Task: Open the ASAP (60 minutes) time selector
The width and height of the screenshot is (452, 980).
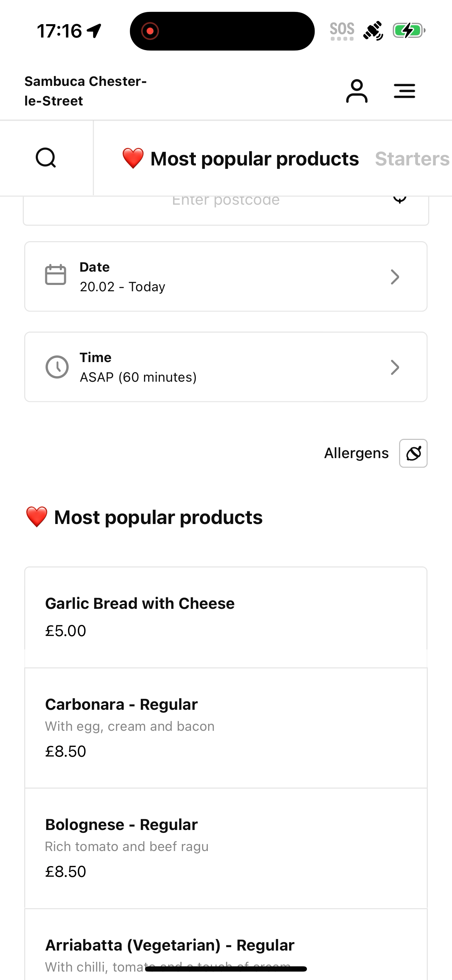Action: (x=226, y=367)
